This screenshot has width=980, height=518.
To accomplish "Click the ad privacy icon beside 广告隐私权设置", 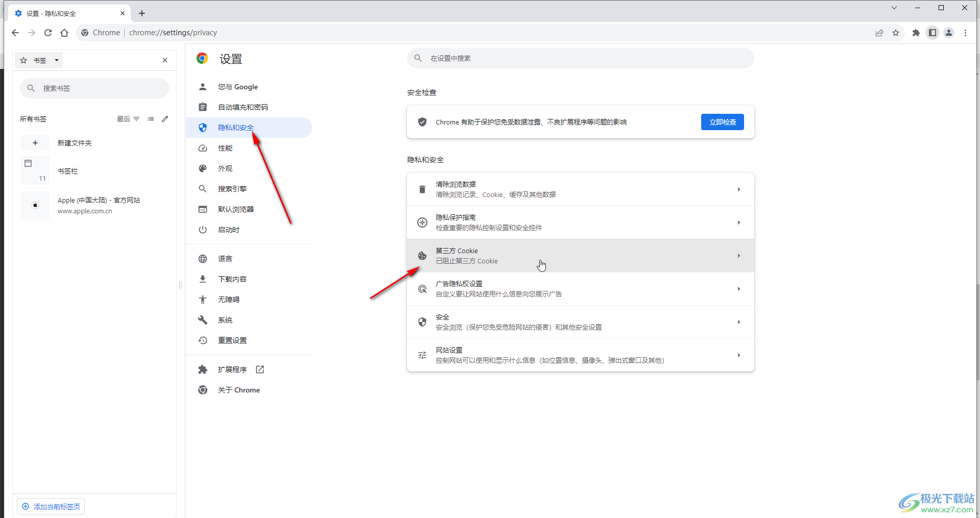I will click(x=422, y=289).
